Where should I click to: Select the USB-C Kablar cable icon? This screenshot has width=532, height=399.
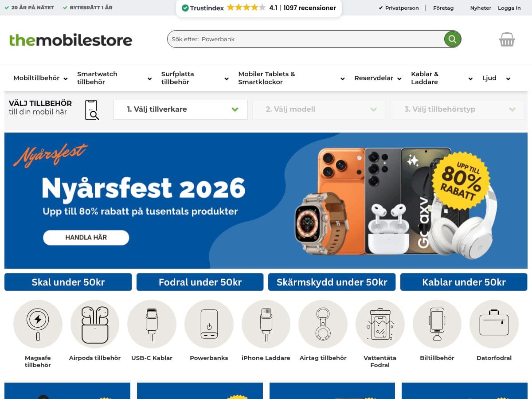click(x=152, y=324)
